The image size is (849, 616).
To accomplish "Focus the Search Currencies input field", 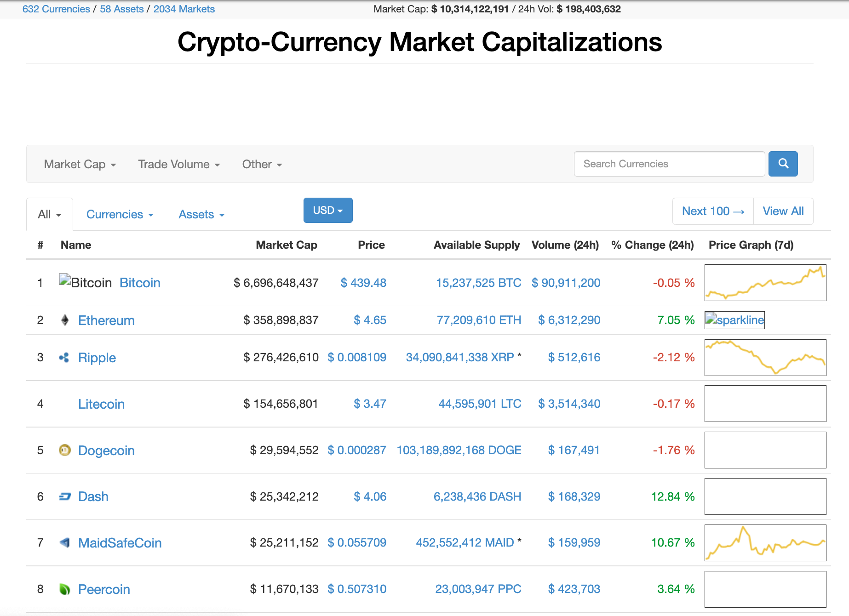I will click(669, 164).
